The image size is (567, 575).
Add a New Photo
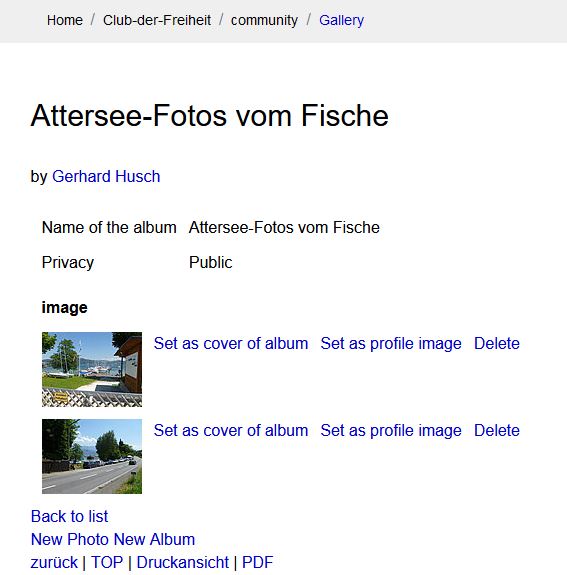[70, 539]
